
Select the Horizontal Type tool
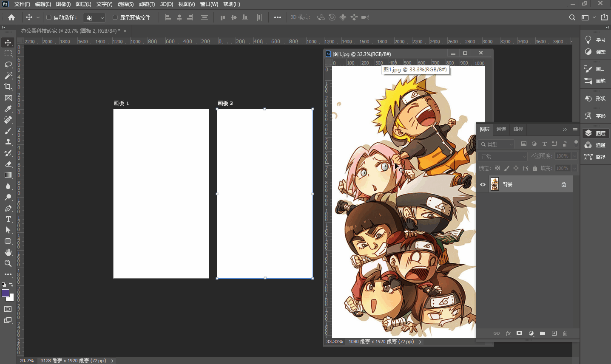8,219
